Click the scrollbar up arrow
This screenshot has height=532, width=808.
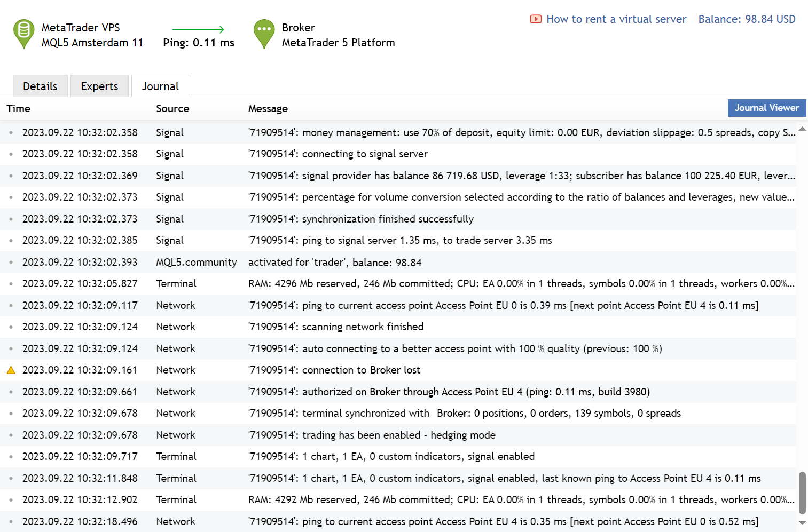(802, 128)
